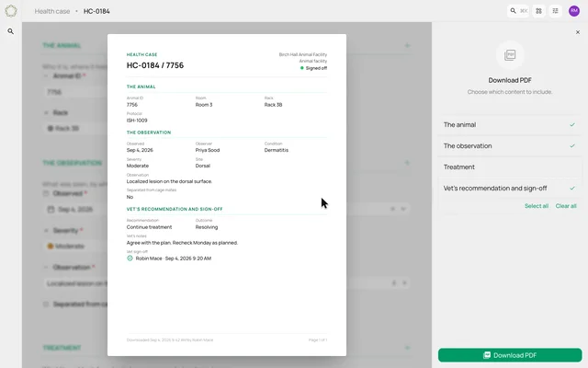Open search from the left sidebar magnifier
Screen dimensions: 588x368
pos(11,31)
